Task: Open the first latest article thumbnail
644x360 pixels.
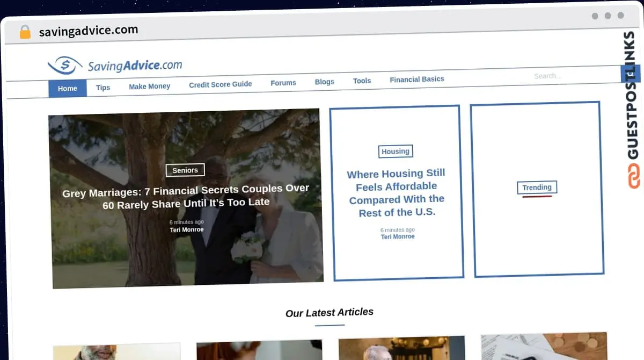Action: (x=117, y=352)
